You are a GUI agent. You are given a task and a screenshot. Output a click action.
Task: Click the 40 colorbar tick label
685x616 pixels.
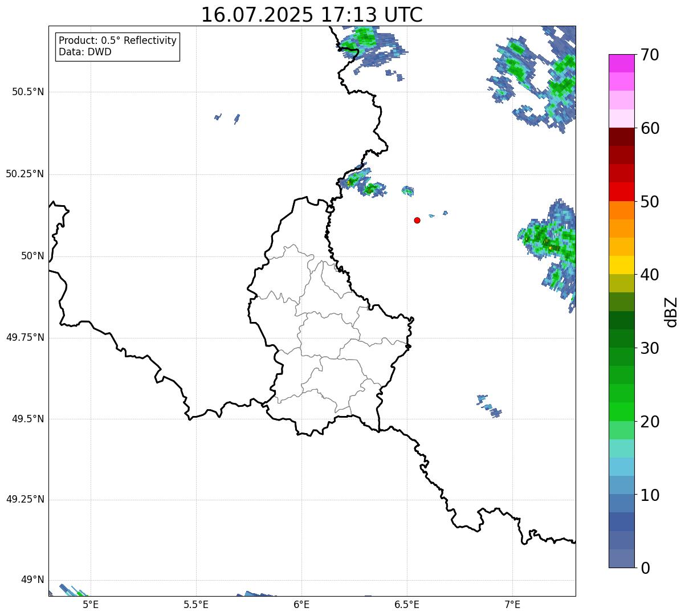(x=650, y=275)
